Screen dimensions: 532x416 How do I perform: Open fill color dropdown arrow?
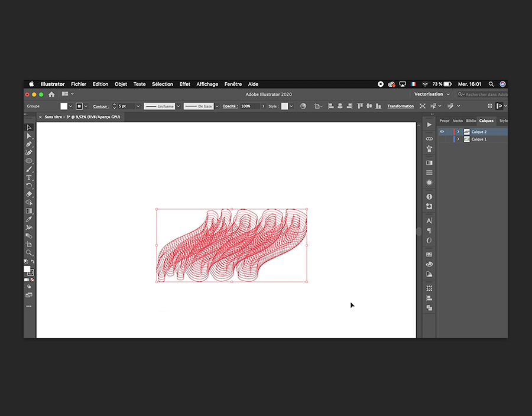[70, 106]
